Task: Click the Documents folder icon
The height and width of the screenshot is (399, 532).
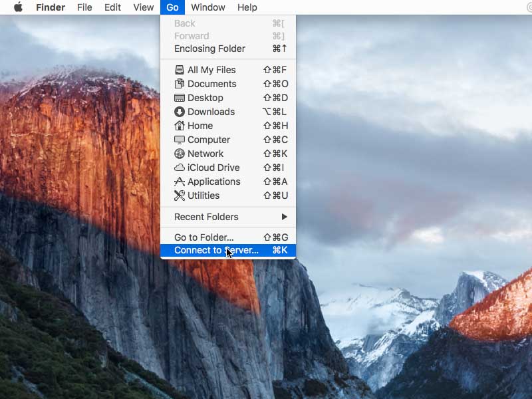Action: [x=179, y=84]
